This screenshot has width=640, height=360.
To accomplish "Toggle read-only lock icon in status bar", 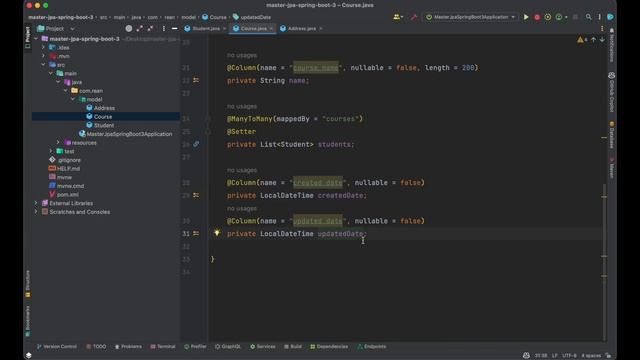I will tap(609, 356).
